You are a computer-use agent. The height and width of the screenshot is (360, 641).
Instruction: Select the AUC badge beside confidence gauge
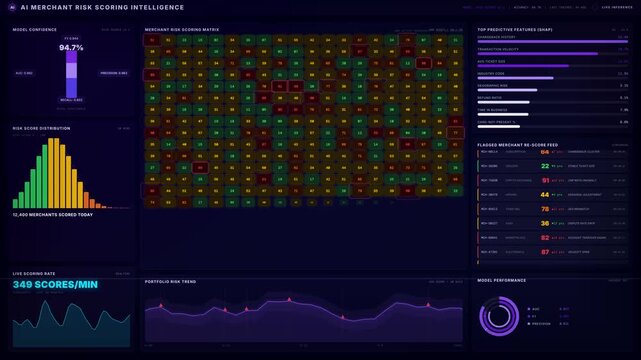[x=24, y=73]
